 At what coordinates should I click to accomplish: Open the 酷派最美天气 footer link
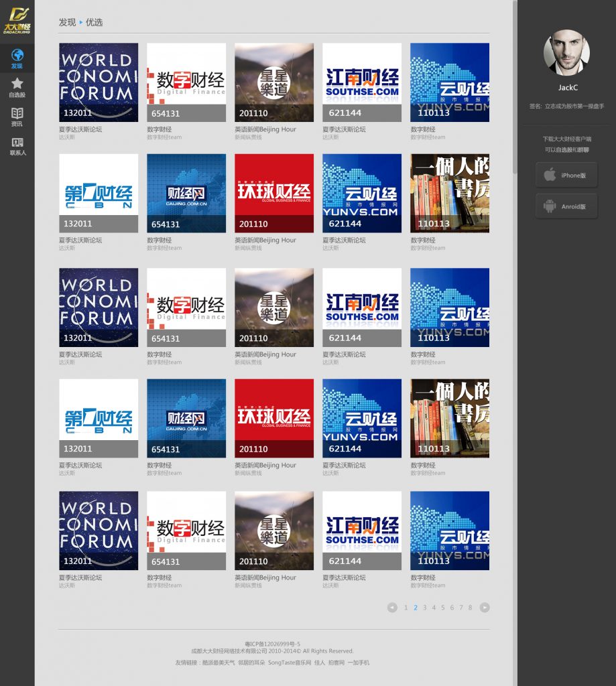(x=219, y=663)
